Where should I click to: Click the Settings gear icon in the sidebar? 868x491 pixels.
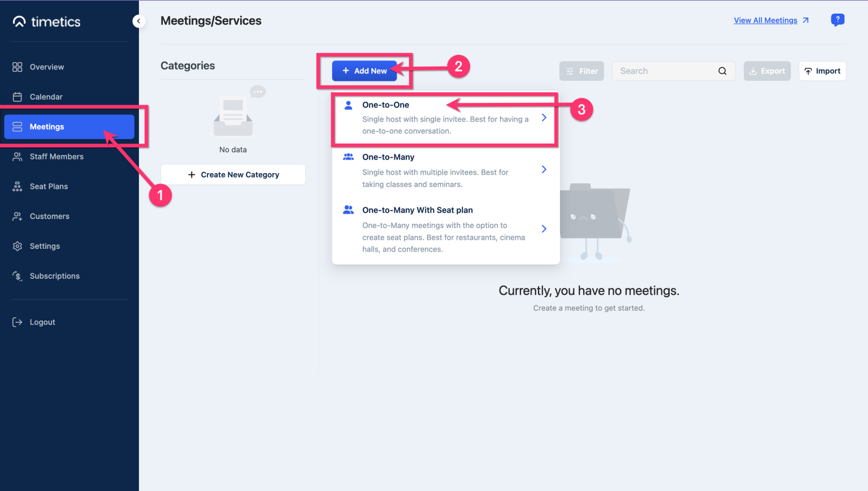click(18, 246)
